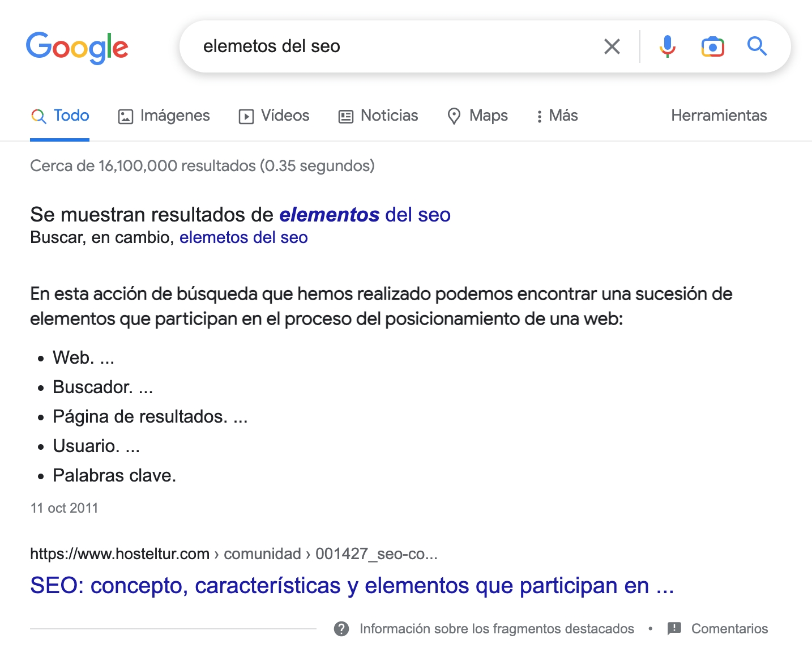Click the Google logo
Screen dimensions: 812x656
[77, 48]
